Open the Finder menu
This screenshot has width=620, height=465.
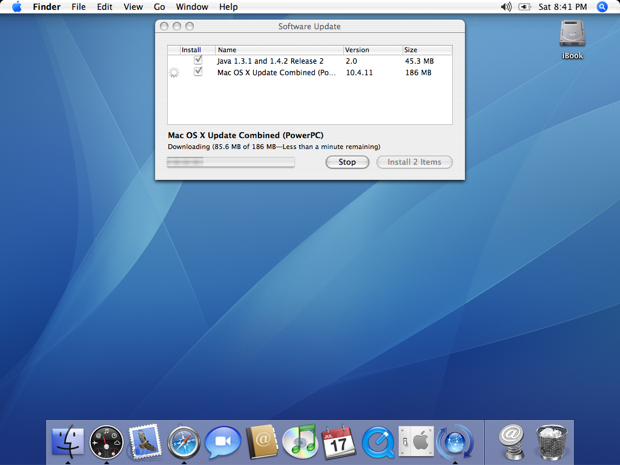pos(47,7)
